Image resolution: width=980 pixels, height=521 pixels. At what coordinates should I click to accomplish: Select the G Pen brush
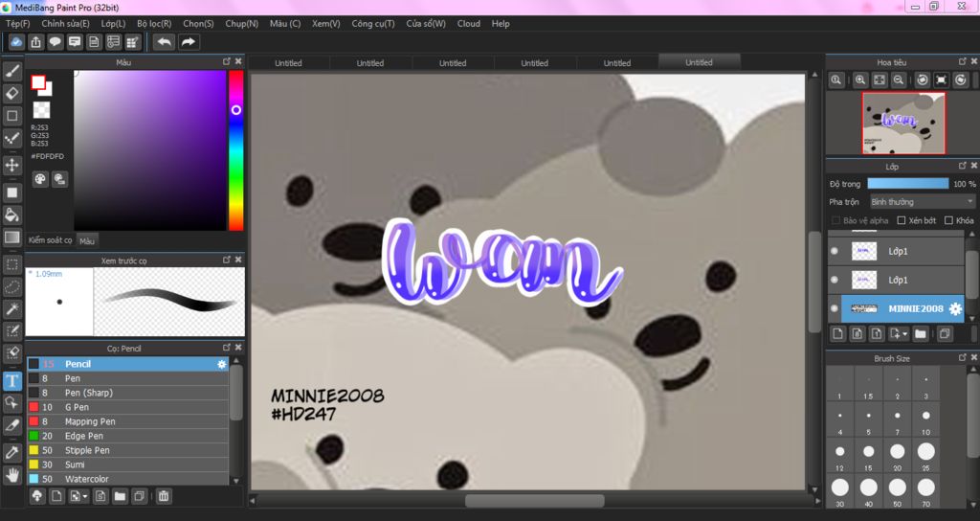click(x=127, y=407)
